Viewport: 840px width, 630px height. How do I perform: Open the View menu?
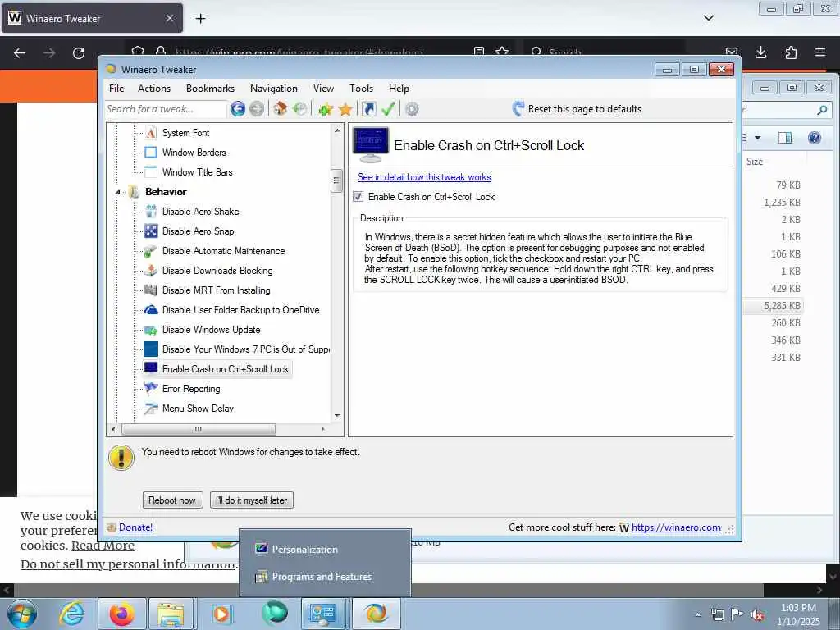[x=323, y=89]
